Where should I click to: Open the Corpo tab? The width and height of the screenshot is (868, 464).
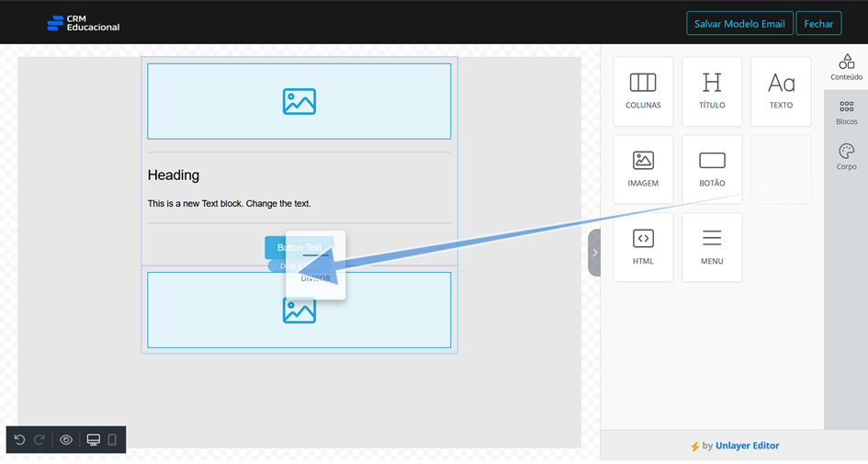pyautogui.click(x=846, y=157)
